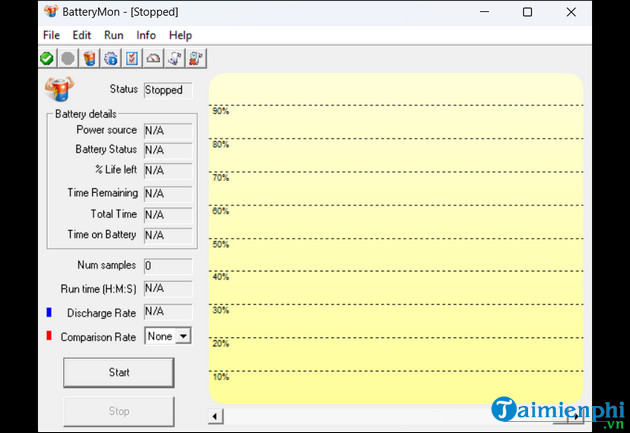Image resolution: width=630 pixels, height=433 pixels.
Task: Click the Num samples field showing 0
Action: click(x=168, y=266)
